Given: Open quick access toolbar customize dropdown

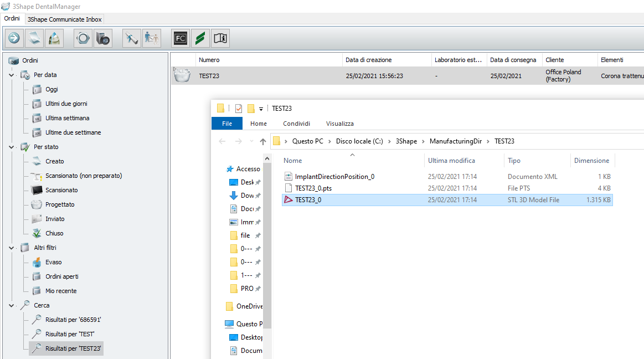Looking at the screenshot, I should (261, 109).
